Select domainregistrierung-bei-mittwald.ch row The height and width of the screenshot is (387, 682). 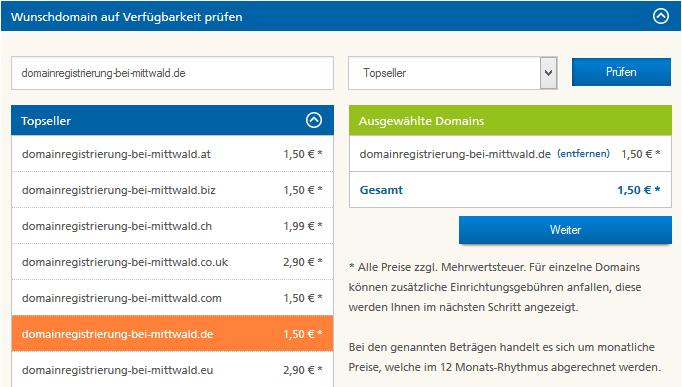point(172,226)
